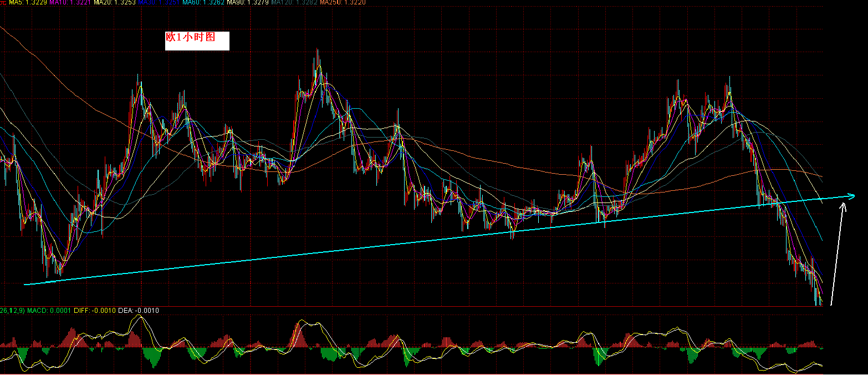The image size is (868, 375).
Task: Click the MA90: 1.3279 indicator label
Action: tap(247, 3)
